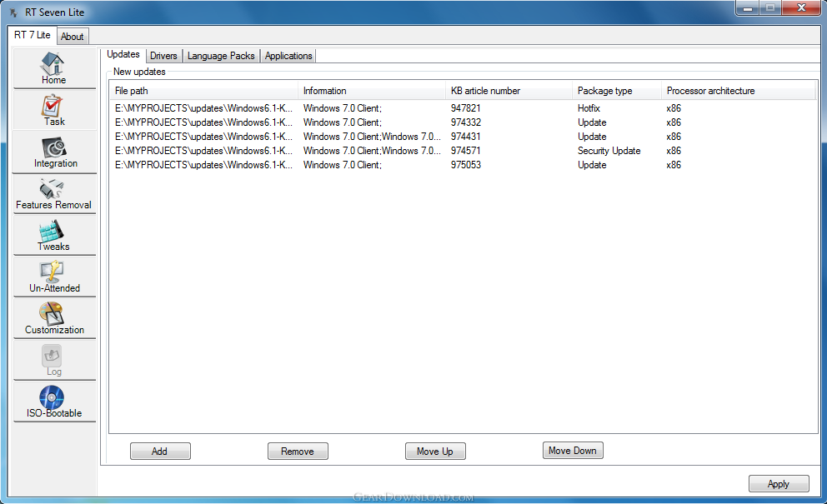The width and height of the screenshot is (827, 504).
Task: Close the RT Seven Lite window
Action: click(x=801, y=7)
